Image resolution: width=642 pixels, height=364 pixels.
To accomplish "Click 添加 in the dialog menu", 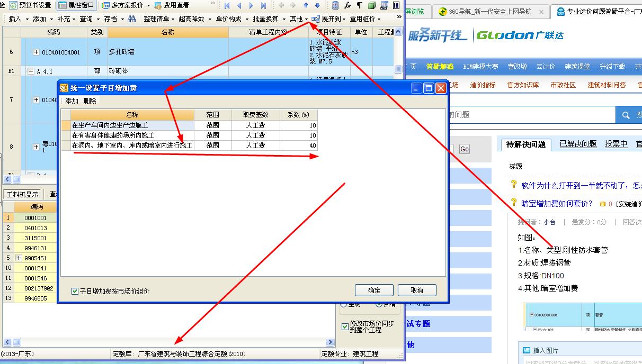I will point(72,101).
